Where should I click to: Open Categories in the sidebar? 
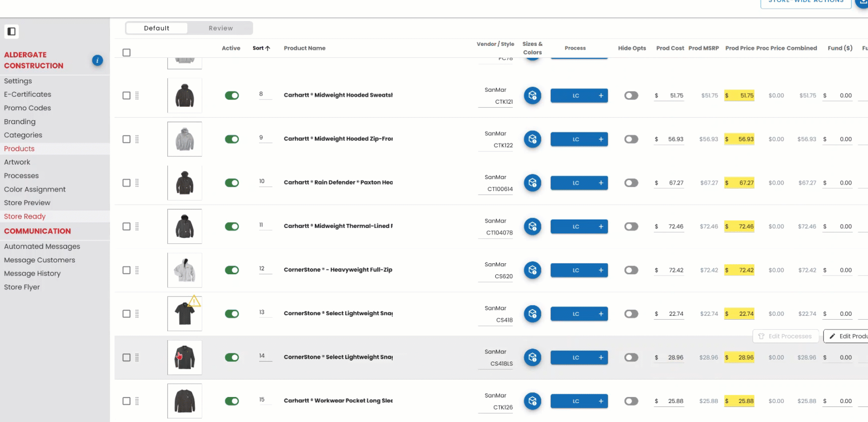click(23, 135)
